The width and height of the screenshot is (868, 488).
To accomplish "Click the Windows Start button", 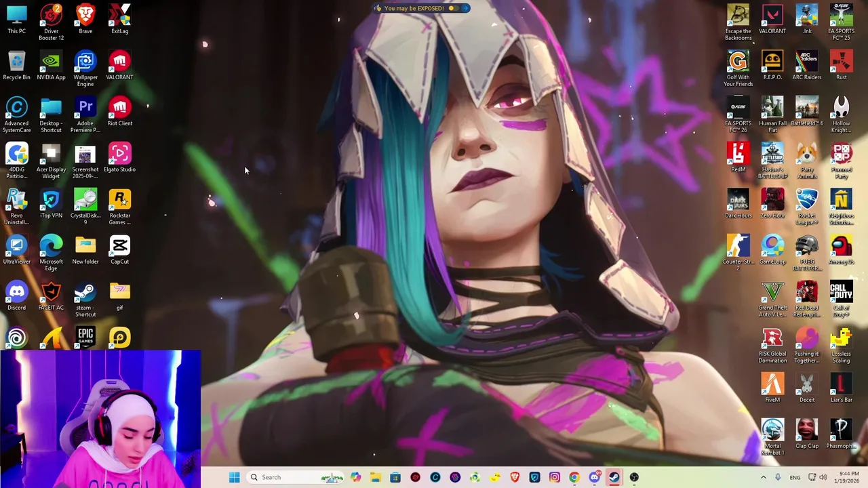I will (x=234, y=477).
